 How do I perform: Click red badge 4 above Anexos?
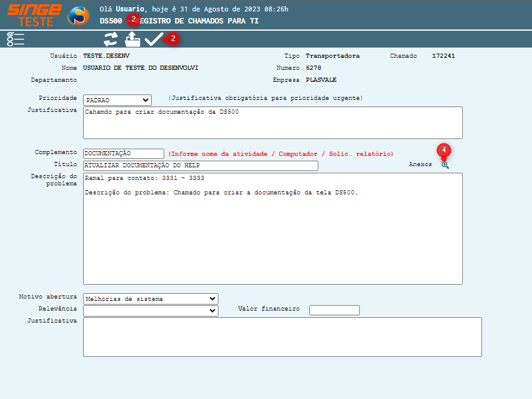(444, 150)
